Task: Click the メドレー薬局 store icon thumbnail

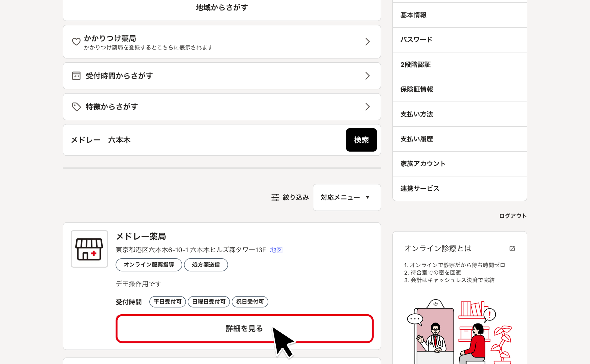Action: point(89,249)
